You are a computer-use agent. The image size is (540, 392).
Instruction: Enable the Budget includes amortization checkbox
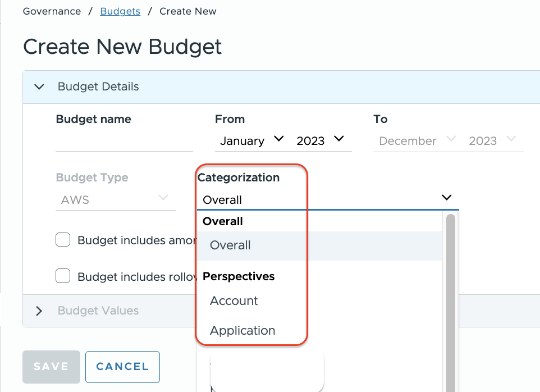tap(63, 240)
